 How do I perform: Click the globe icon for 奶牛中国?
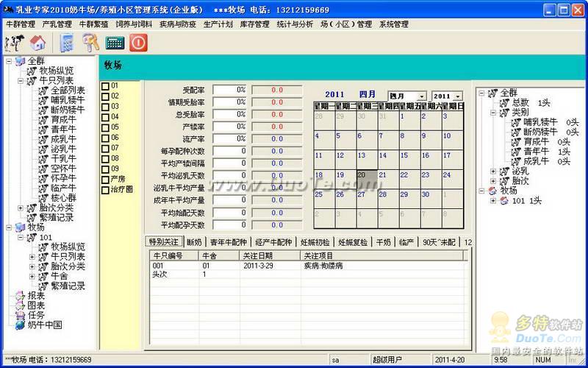click(21, 325)
